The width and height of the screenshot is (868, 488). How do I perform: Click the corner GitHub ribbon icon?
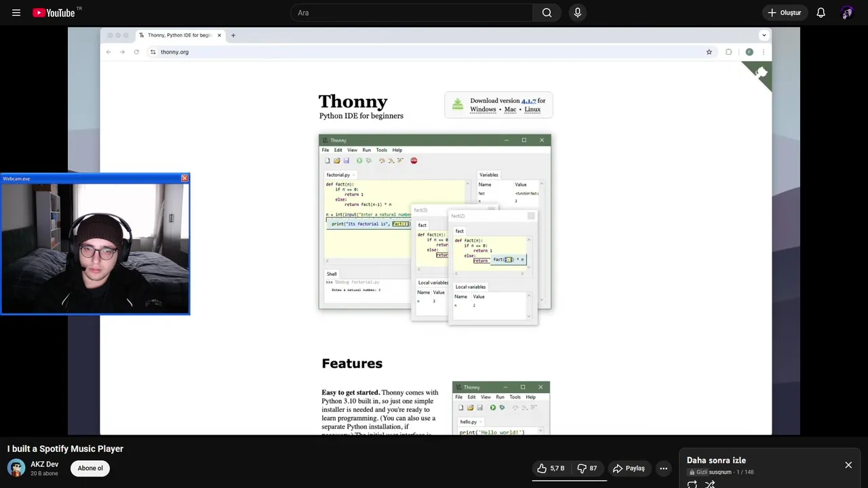coord(760,73)
